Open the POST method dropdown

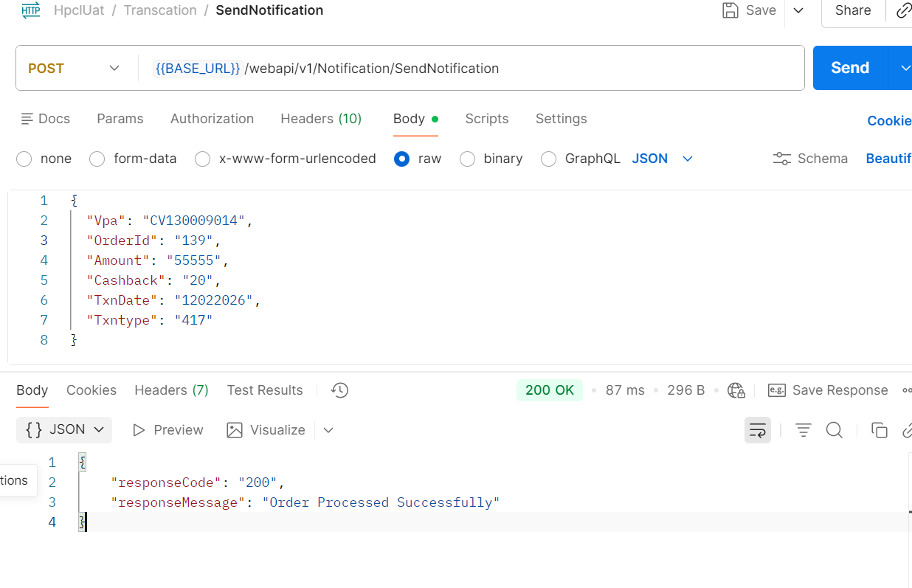pyautogui.click(x=74, y=68)
